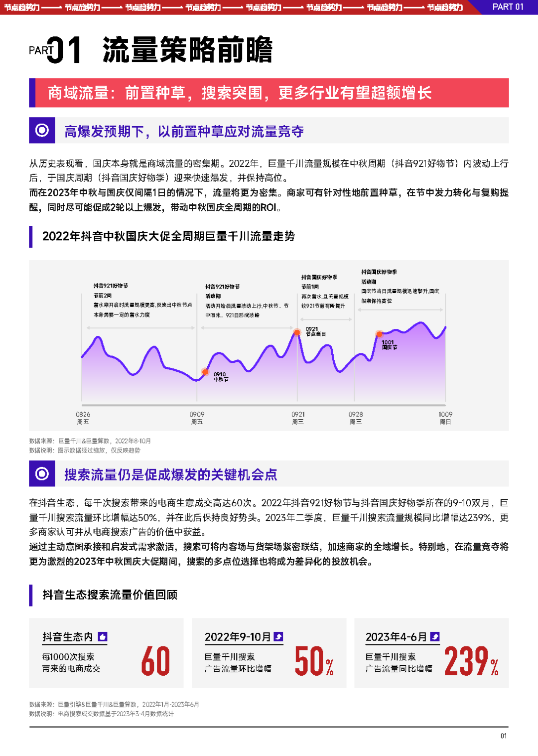This screenshot has height=756, width=538.
Task: Click the main title 流量策略前瞻
Action: coord(188,50)
